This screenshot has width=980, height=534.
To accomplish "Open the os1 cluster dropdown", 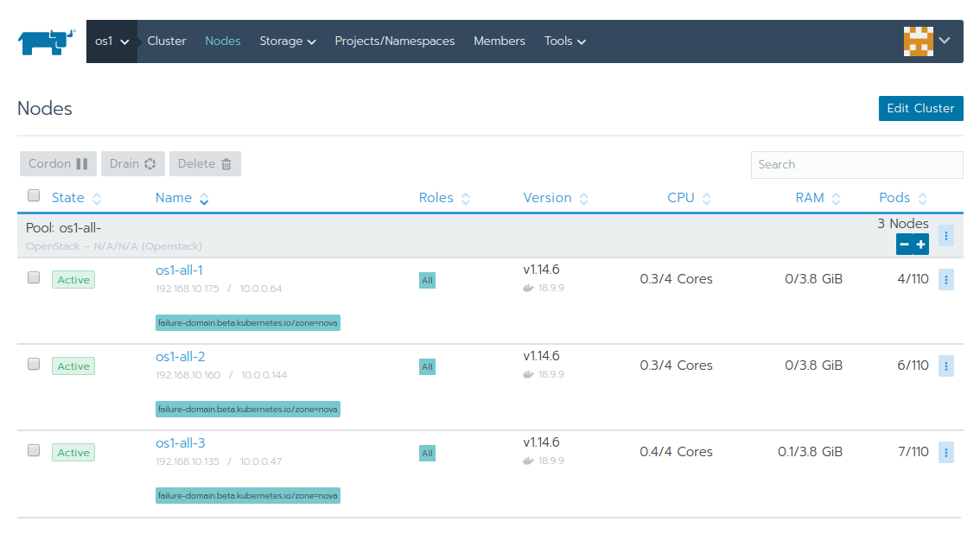I will [x=111, y=41].
